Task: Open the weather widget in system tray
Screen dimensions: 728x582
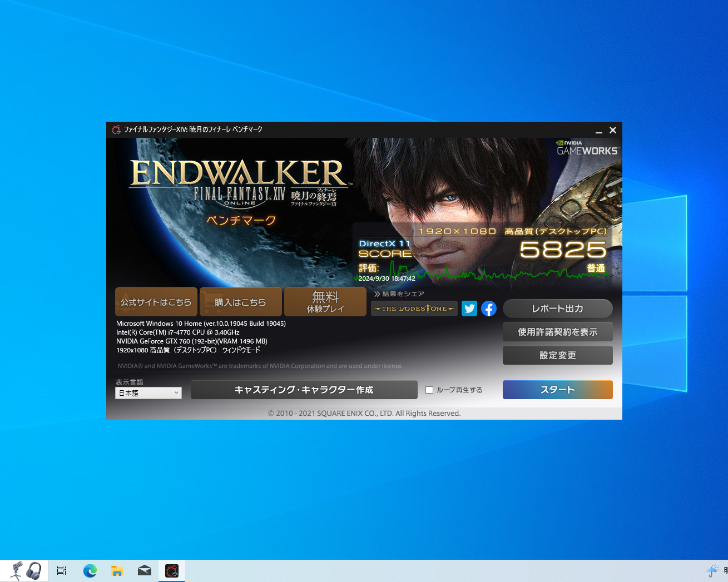Action: [712, 571]
